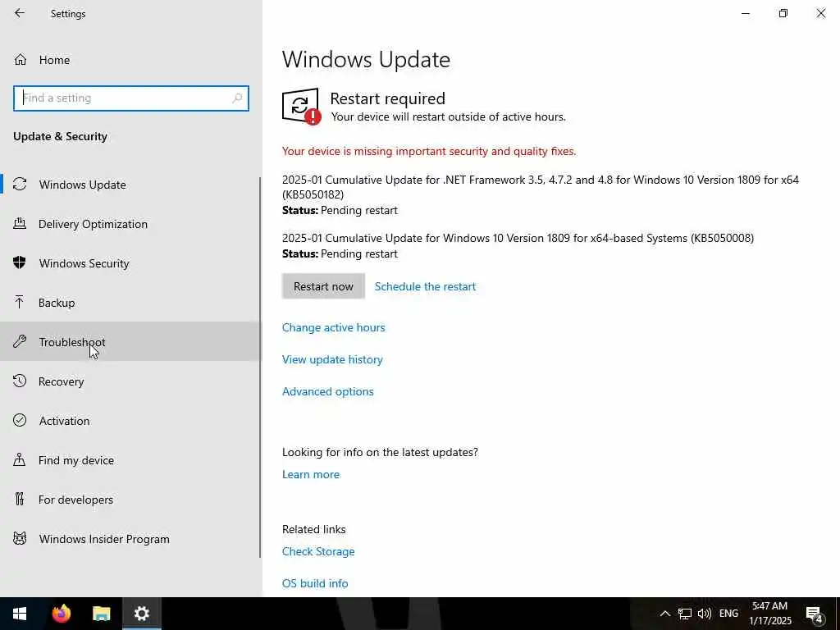Image resolution: width=840 pixels, height=630 pixels.
Task: Click the Settings gear taskbar icon
Action: pyautogui.click(x=141, y=614)
